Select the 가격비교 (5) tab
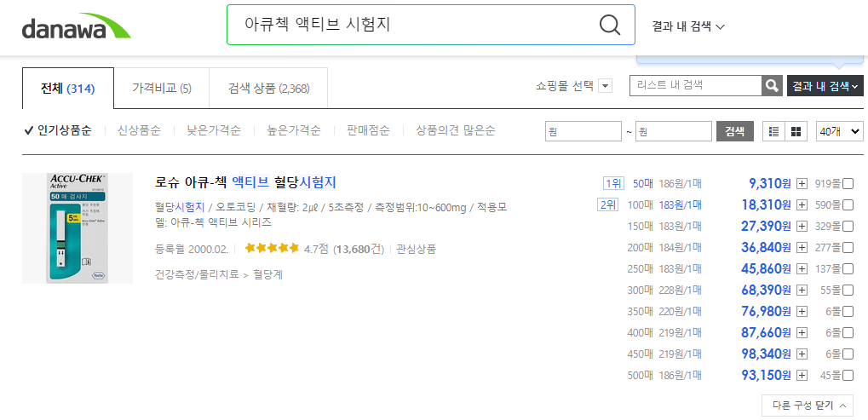The height and width of the screenshot is (420, 868). coord(162,88)
